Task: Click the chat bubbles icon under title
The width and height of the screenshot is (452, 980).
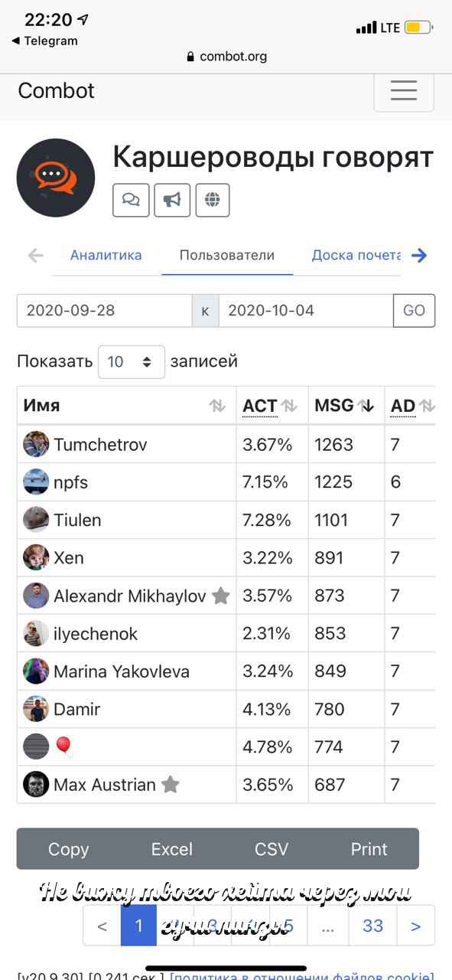Action: [131, 200]
